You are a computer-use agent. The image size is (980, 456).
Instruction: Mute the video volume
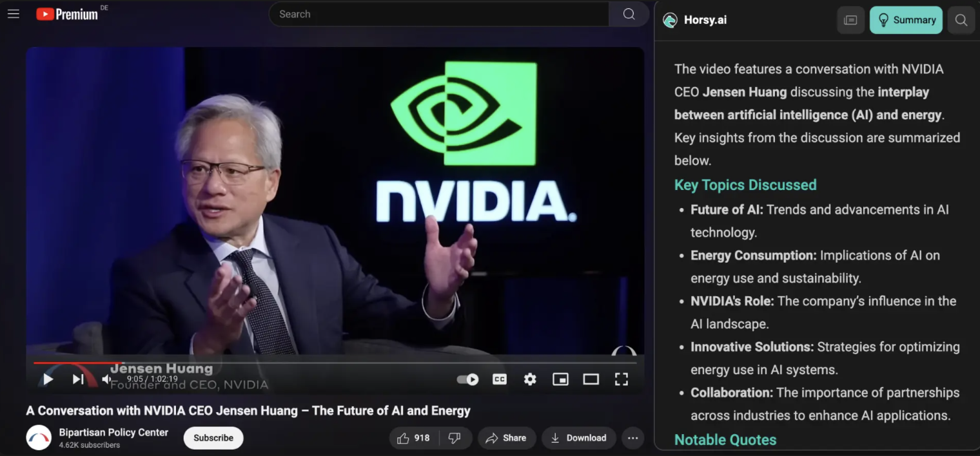point(107,379)
